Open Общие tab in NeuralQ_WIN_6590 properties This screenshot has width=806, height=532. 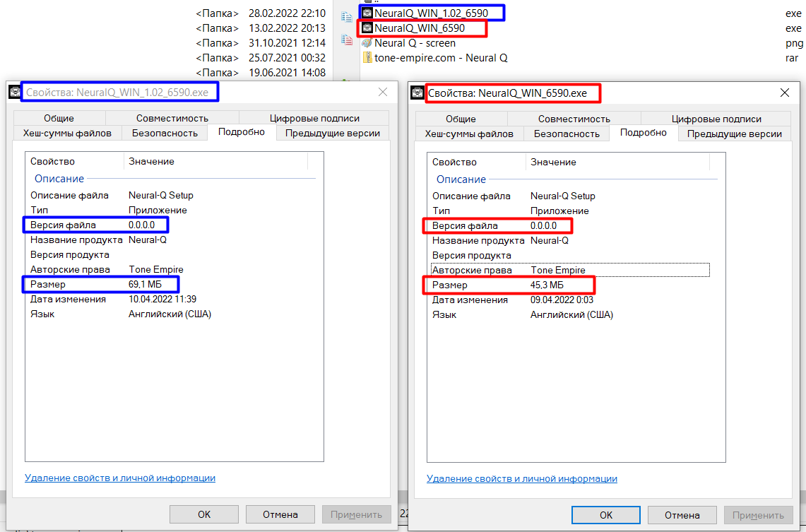tap(461, 119)
